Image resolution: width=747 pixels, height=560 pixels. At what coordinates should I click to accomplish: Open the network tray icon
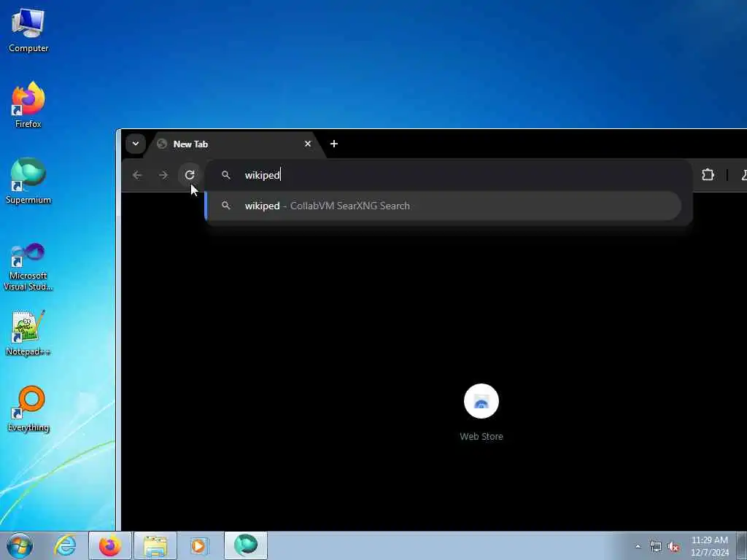click(x=656, y=547)
